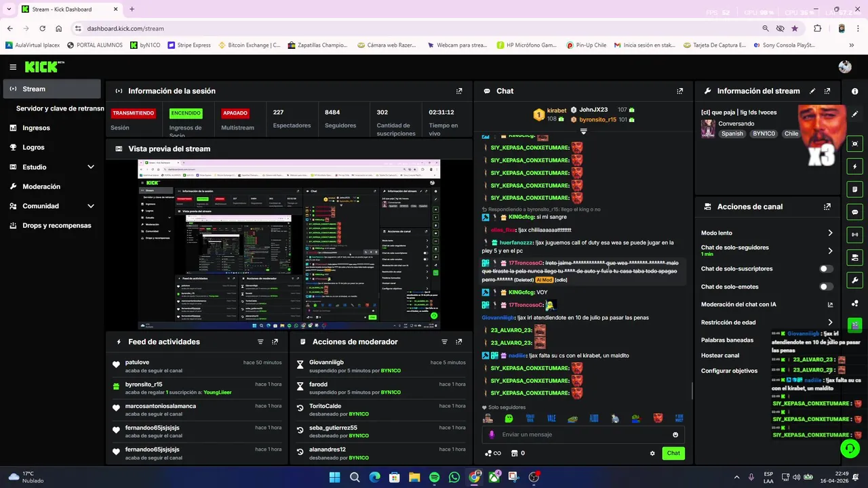
Task: Click the wrench icon in right sidebar
Action: [854, 280]
